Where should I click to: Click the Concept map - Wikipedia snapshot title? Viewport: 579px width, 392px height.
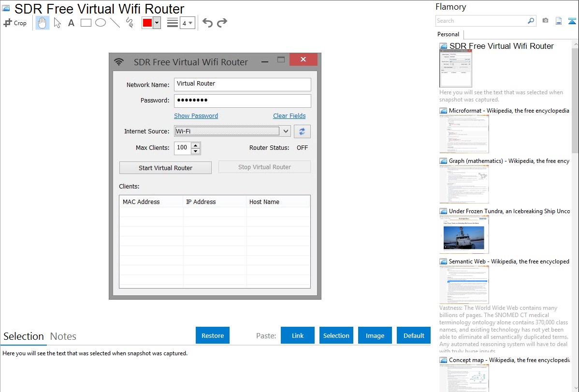click(509, 360)
